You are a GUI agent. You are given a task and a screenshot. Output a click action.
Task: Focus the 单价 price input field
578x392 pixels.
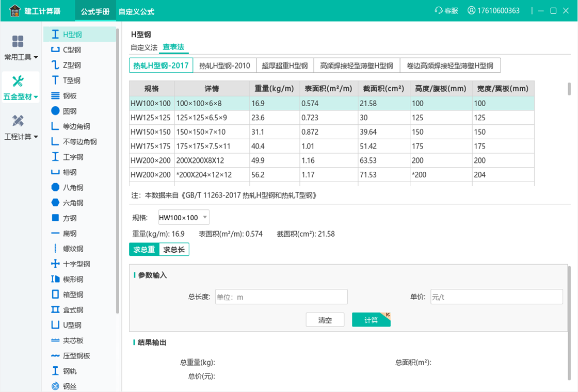(x=496, y=297)
